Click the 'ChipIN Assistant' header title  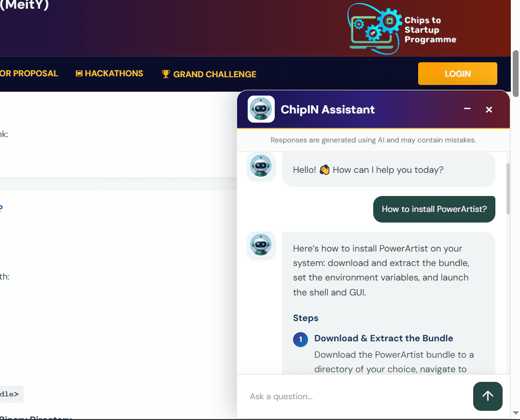(328, 110)
